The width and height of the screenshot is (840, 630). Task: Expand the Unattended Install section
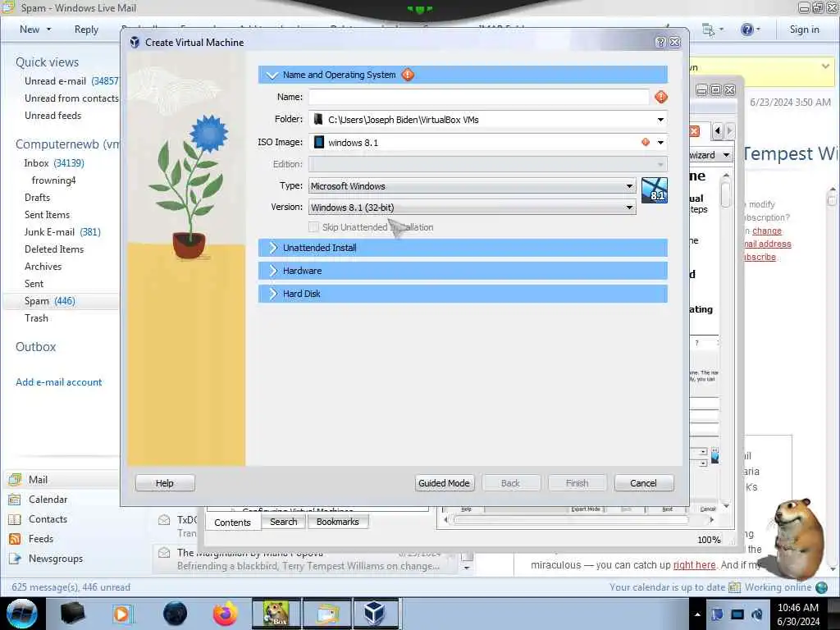tap(463, 248)
